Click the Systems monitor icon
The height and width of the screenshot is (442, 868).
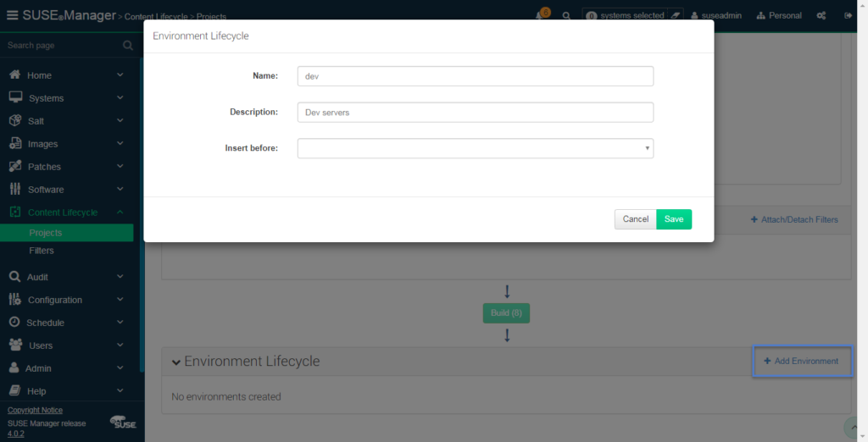pyautogui.click(x=15, y=97)
